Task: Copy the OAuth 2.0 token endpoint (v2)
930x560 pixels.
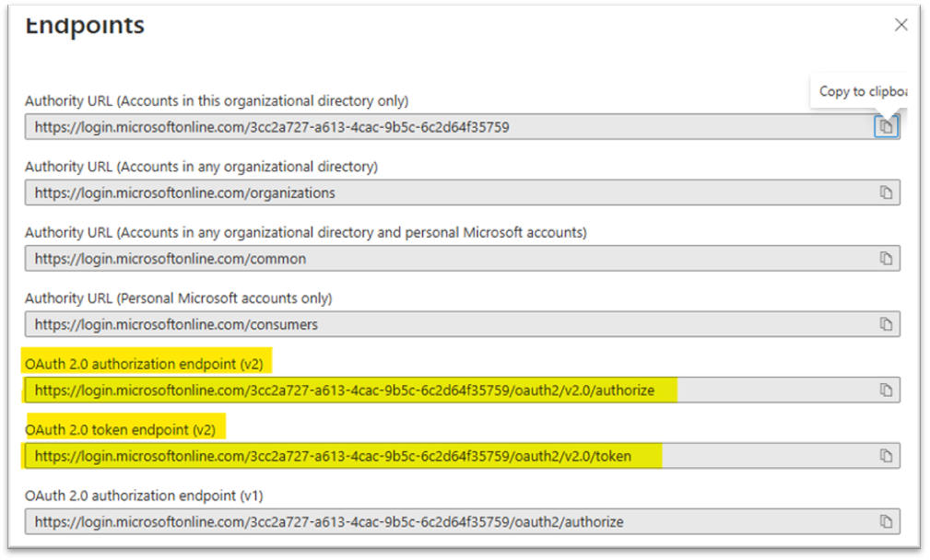Action: pos(886,456)
